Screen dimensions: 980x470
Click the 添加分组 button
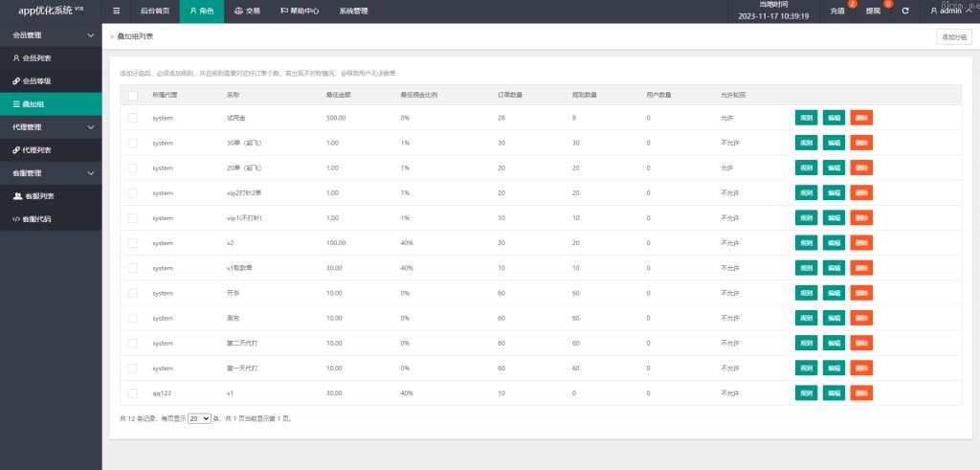click(x=953, y=36)
